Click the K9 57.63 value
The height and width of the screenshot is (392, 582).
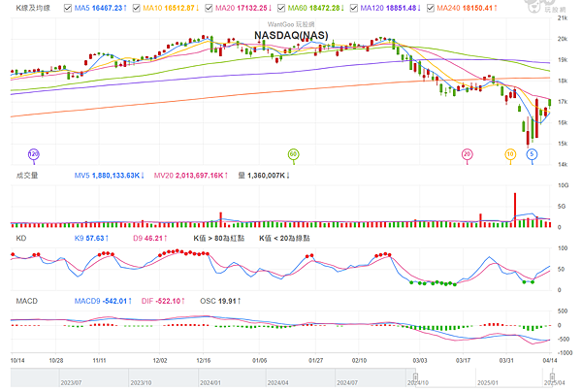[89, 239]
